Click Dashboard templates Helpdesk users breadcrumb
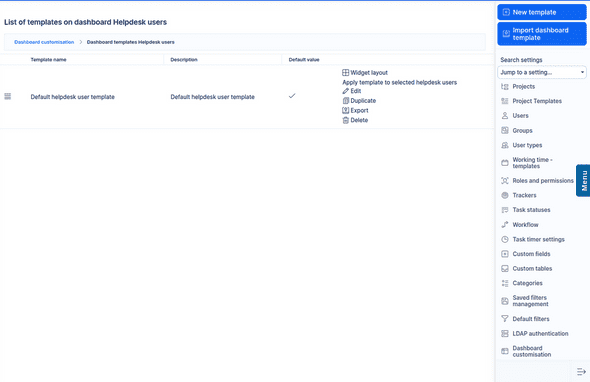This screenshot has width=590, height=382. [x=131, y=42]
